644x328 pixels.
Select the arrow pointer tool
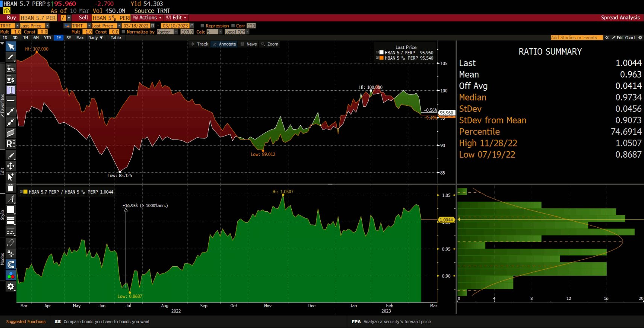(x=11, y=46)
